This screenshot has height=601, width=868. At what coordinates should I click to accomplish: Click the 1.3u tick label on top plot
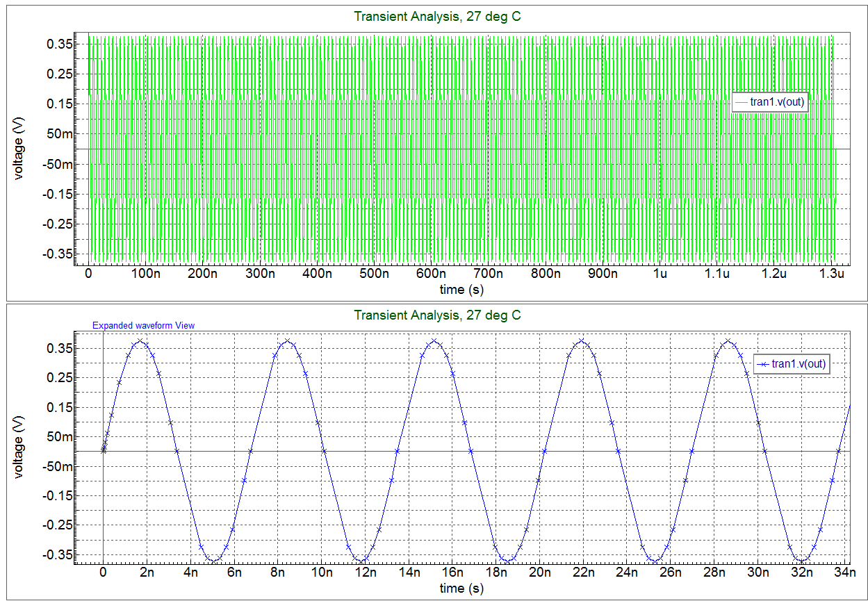[x=831, y=273]
